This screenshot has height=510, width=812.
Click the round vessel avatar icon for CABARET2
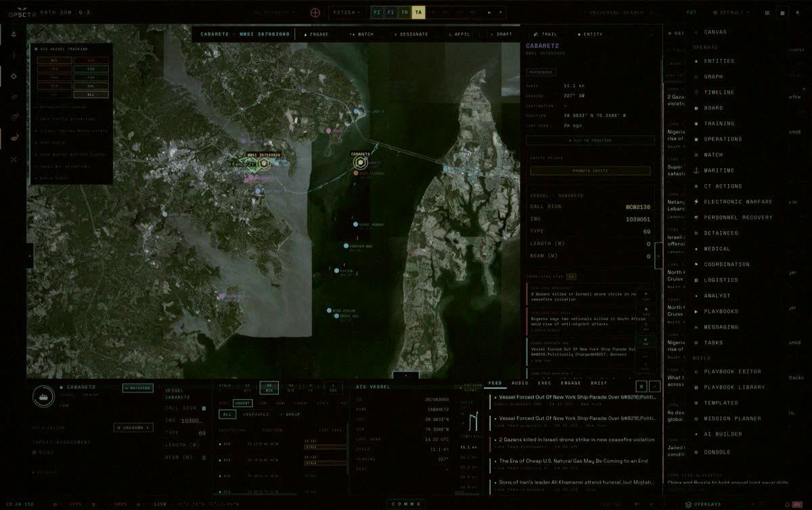(x=43, y=396)
